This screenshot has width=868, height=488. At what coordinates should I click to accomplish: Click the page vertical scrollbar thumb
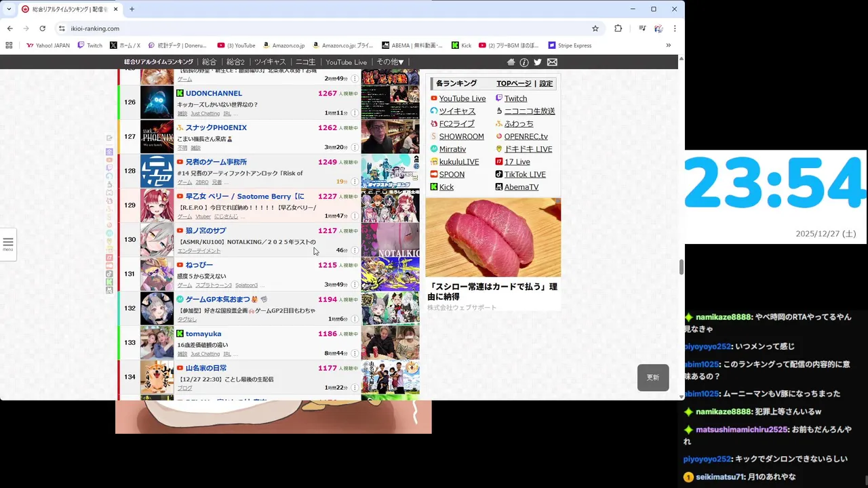click(x=682, y=267)
